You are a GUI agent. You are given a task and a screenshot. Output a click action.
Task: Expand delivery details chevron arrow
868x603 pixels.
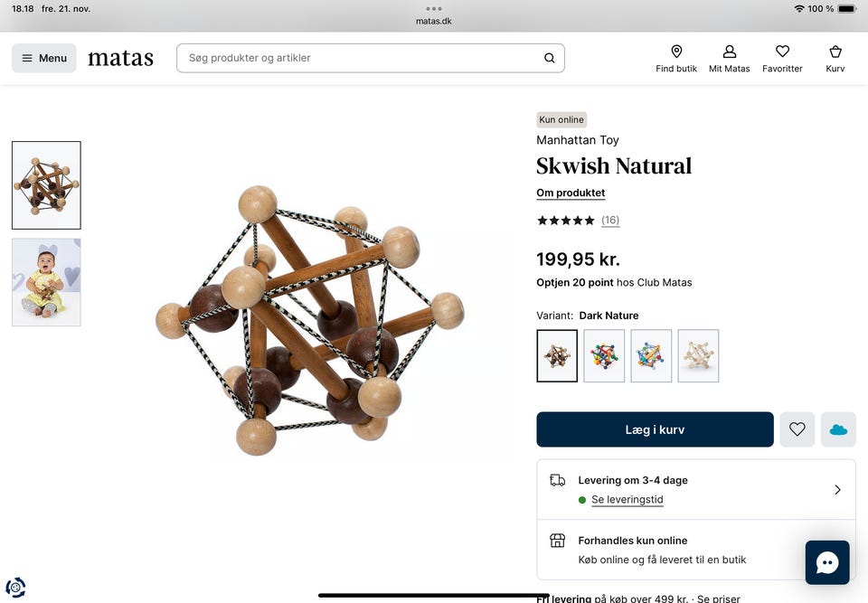(x=837, y=489)
